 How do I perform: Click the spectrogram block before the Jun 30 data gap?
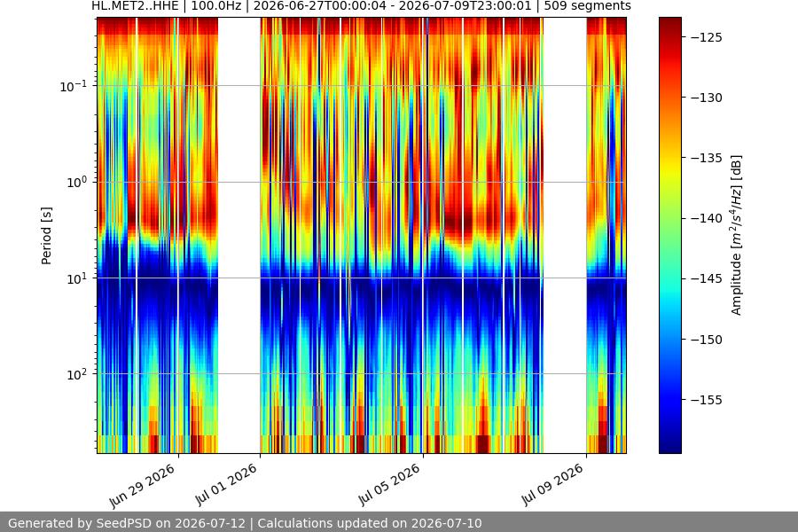tap(158, 235)
